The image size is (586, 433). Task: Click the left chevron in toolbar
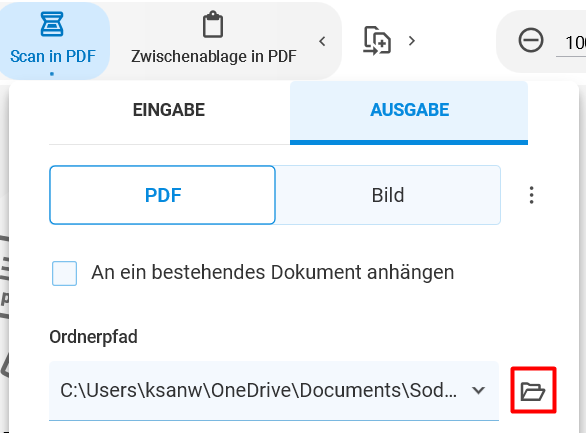(322, 41)
